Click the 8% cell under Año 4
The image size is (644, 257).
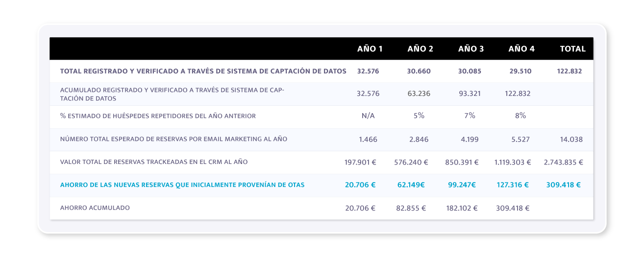coord(520,116)
